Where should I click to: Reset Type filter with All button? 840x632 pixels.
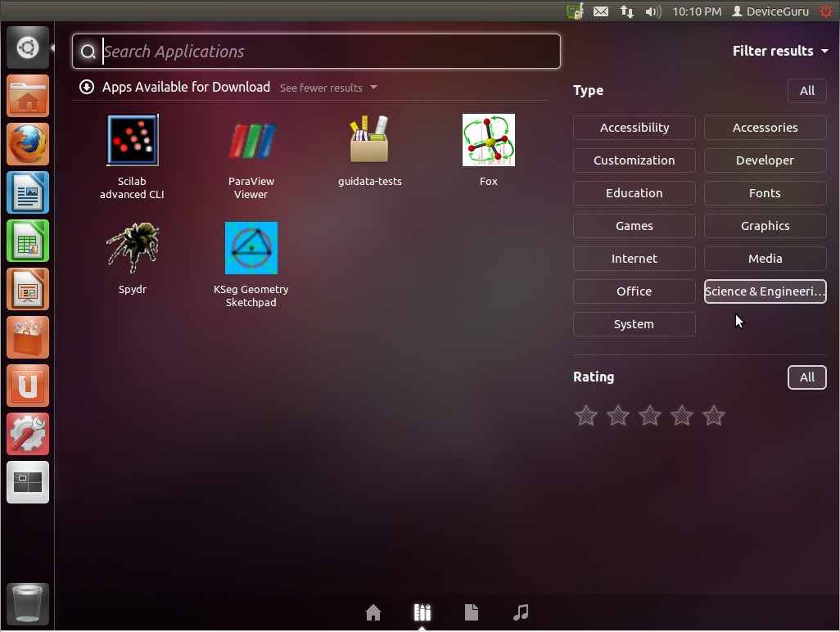(x=806, y=91)
